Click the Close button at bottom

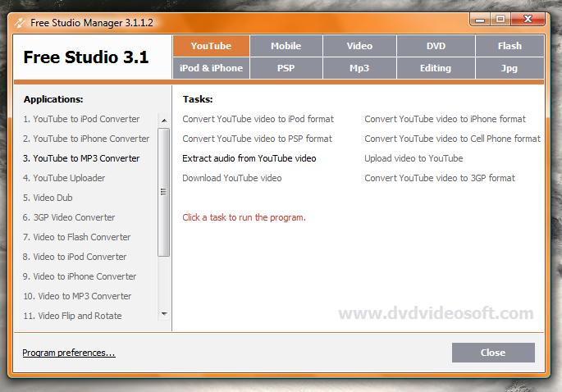click(x=493, y=353)
